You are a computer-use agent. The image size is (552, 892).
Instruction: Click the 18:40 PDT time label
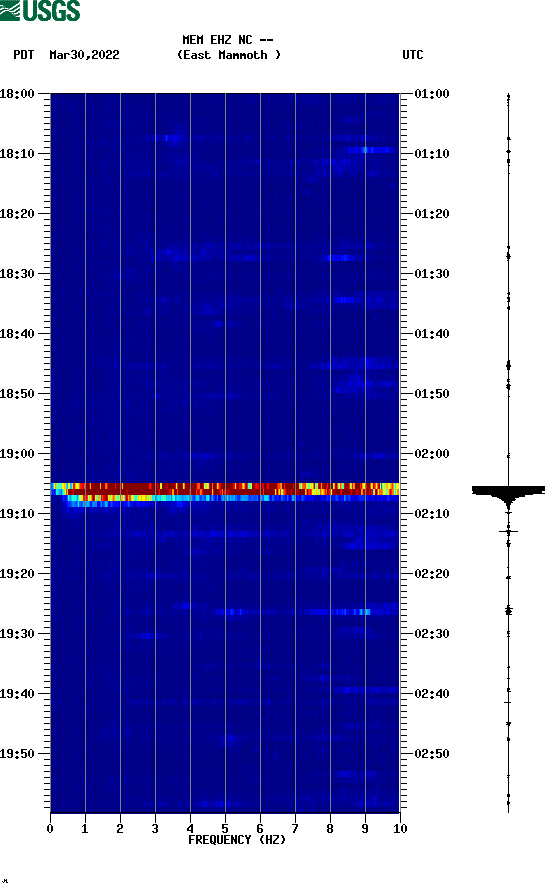point(17,334)
